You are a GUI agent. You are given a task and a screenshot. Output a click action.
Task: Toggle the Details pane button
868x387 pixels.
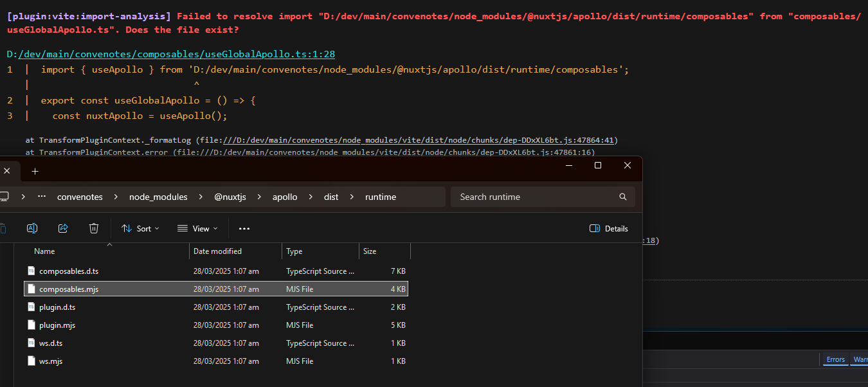point(609,228)
